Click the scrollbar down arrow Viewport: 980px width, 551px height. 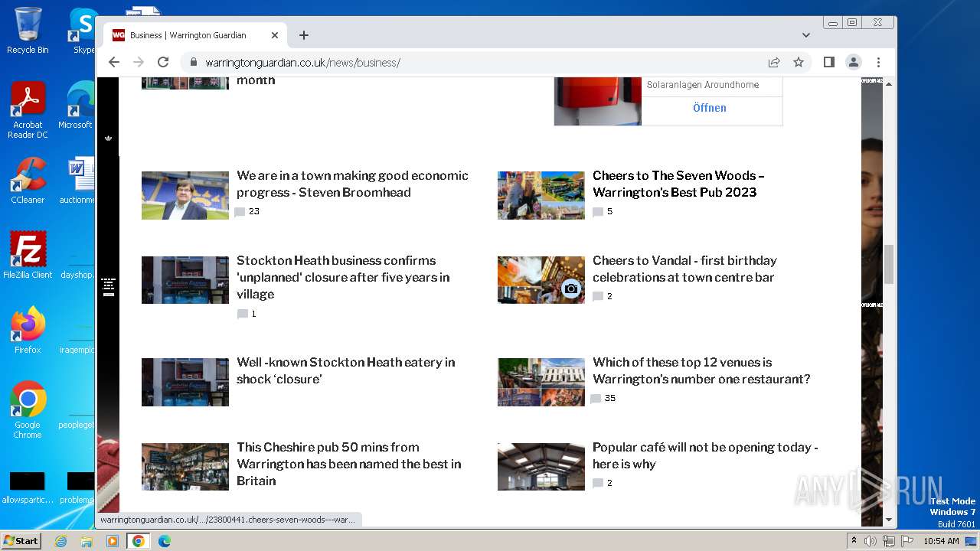click(889, 520)
